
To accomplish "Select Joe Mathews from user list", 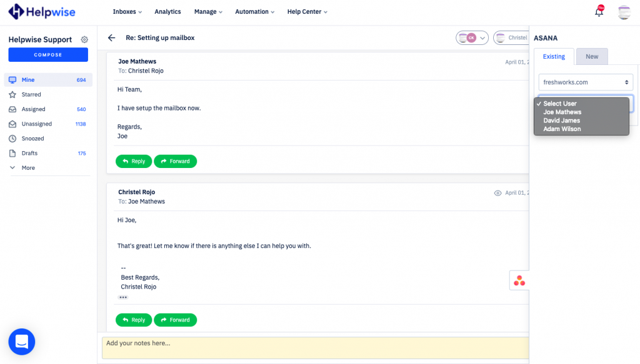I will click(x=562, y=112).
